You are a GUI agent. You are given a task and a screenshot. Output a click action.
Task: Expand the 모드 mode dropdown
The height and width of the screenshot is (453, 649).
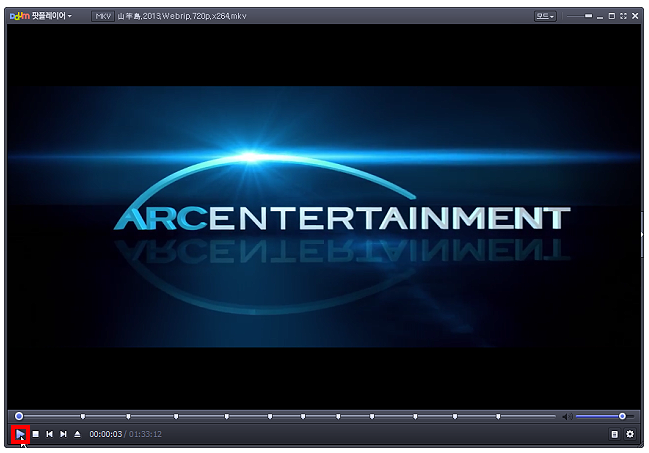545,16
